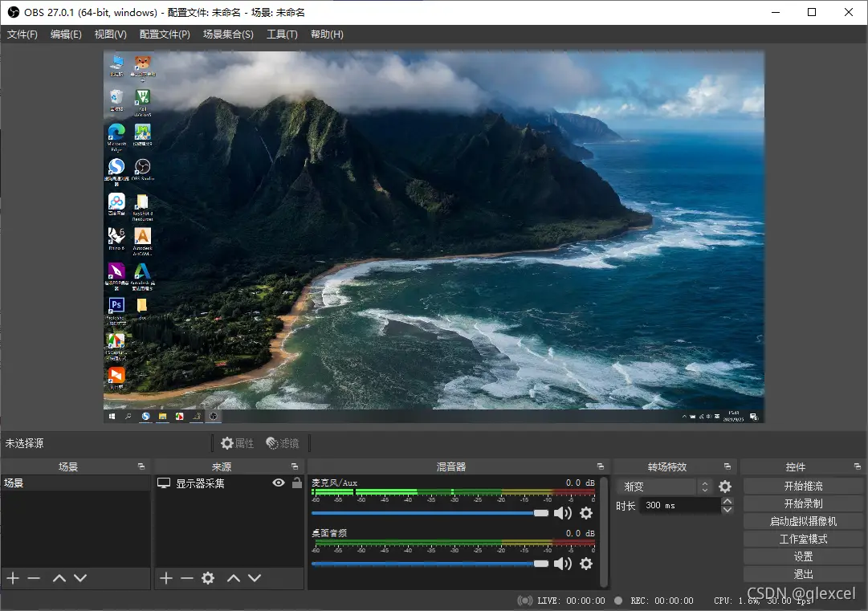Mute the 麦克风/Aux speaker icon
868x611 pixels.
(563, 513)
